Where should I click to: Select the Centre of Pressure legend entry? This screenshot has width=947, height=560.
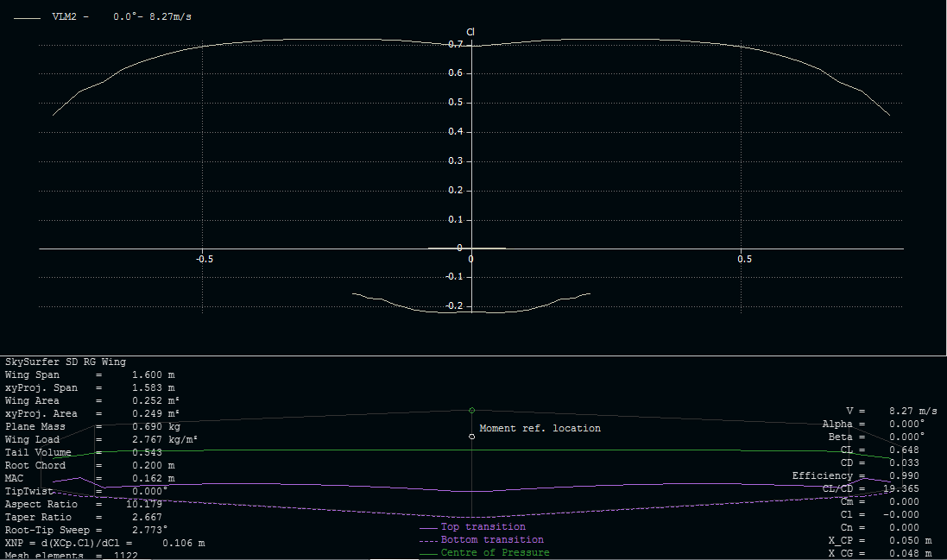[x=495, y=552]
